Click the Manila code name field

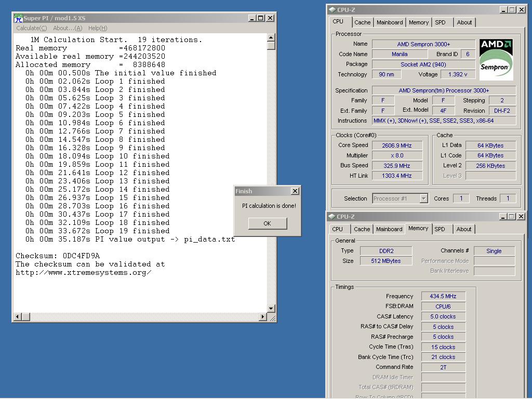[400, 54]
